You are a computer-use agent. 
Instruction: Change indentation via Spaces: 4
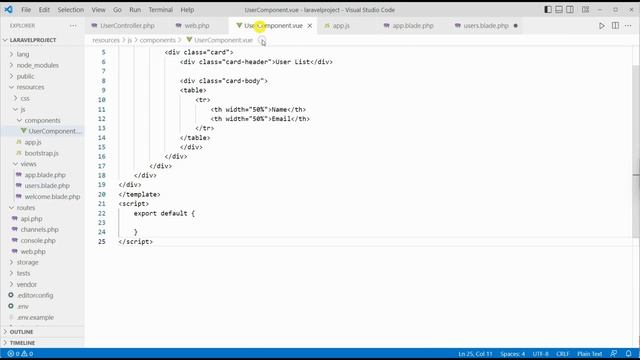(x=512, y=354)
